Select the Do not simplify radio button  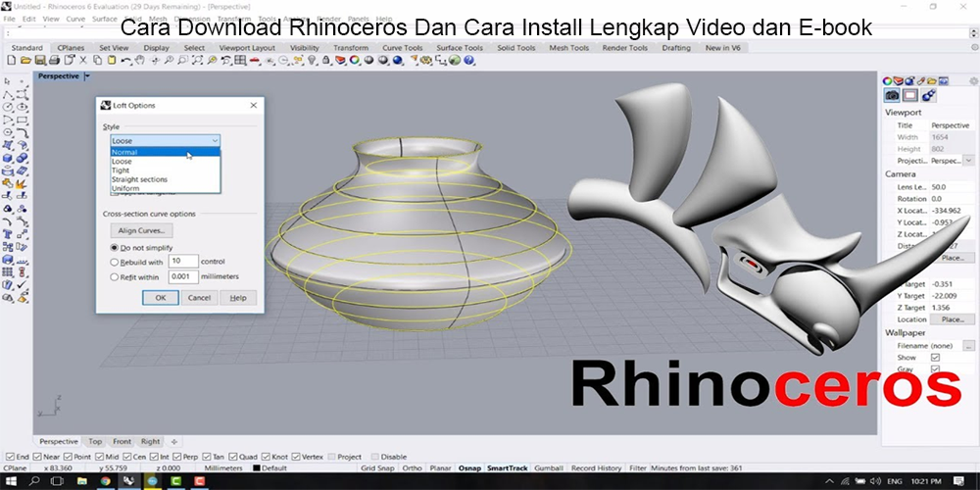pos(115,248)
